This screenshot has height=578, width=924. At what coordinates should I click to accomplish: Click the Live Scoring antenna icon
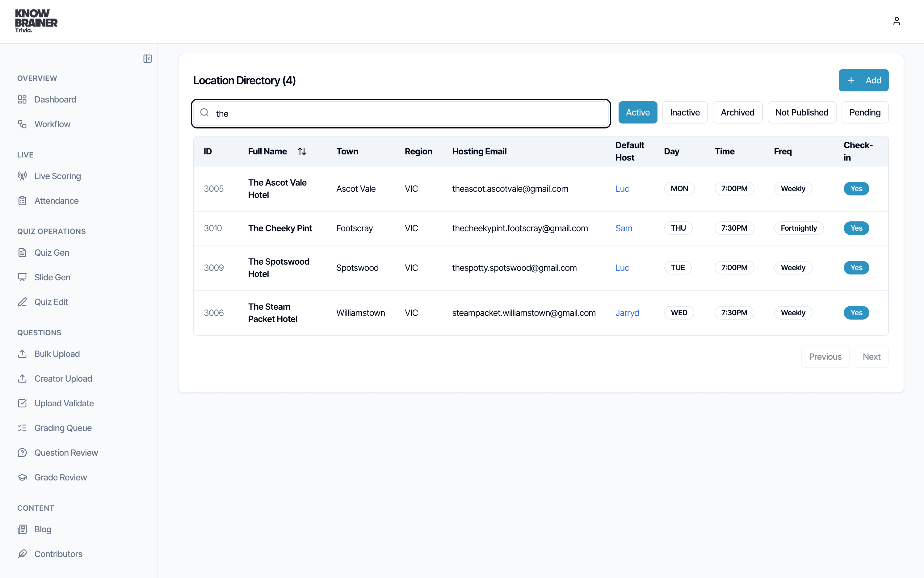[x=22, y=176]
